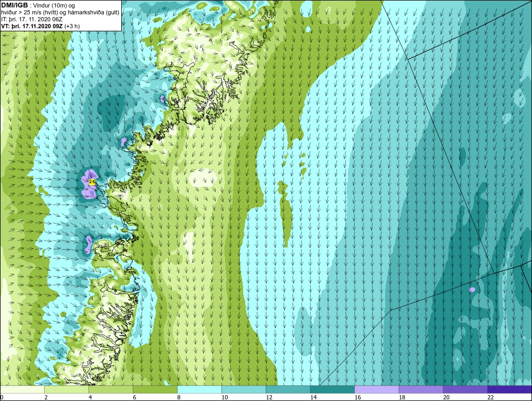Click the 8–10 m/s pale cyan legend swatch

point(199,389)
